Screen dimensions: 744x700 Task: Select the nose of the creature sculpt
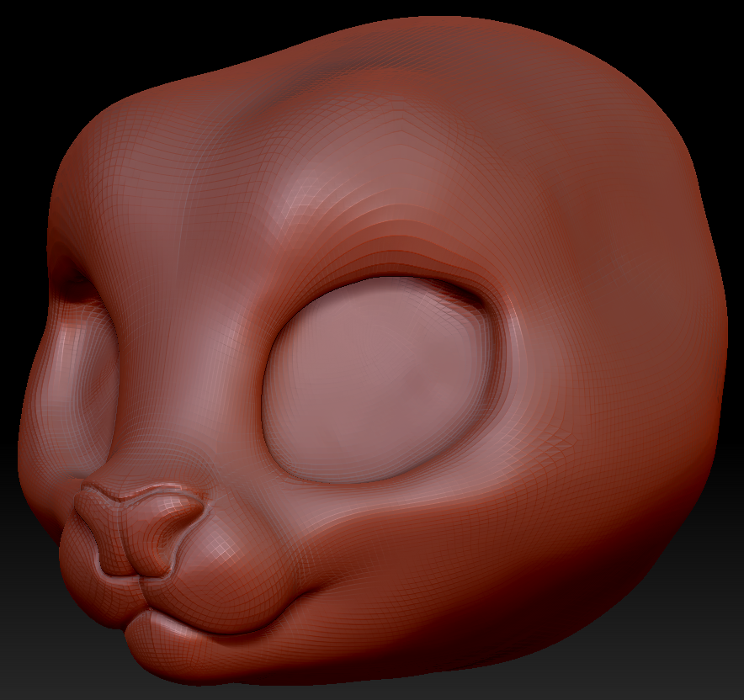coord(140,531)
